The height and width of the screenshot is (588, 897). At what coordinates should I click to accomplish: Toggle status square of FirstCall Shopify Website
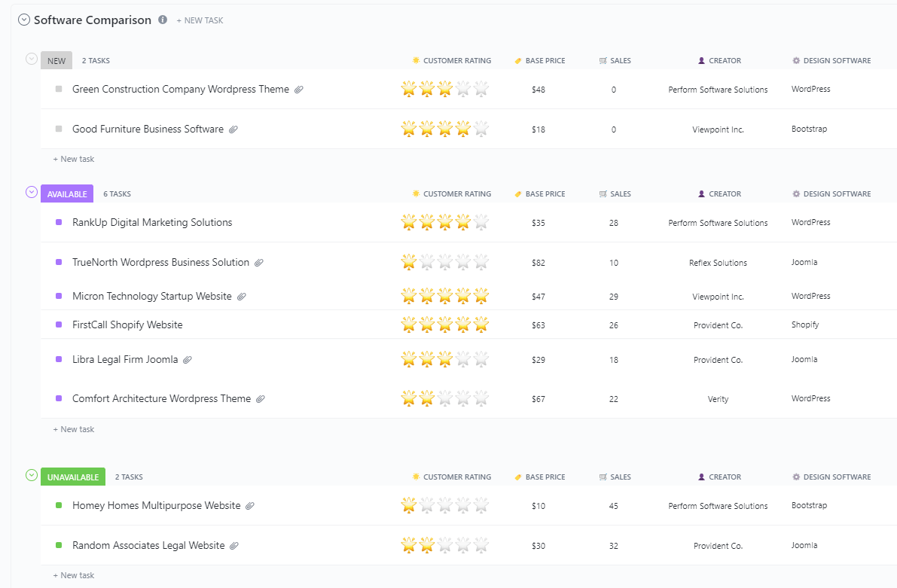[x=59, y=324]
